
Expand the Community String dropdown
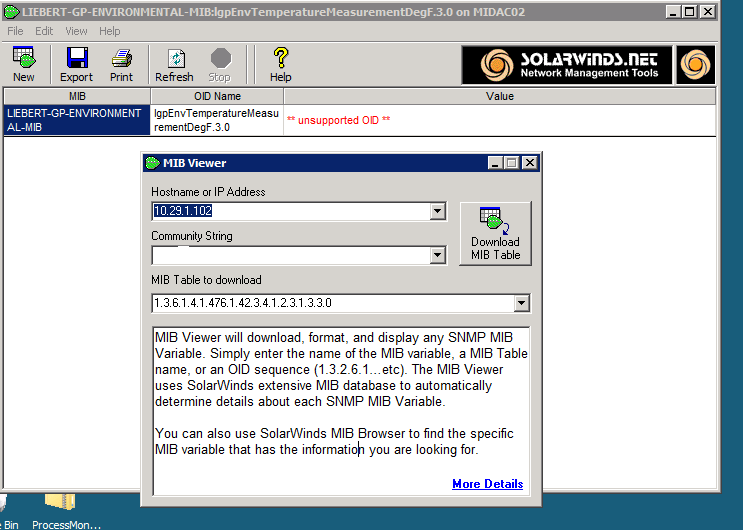point(437,256)
